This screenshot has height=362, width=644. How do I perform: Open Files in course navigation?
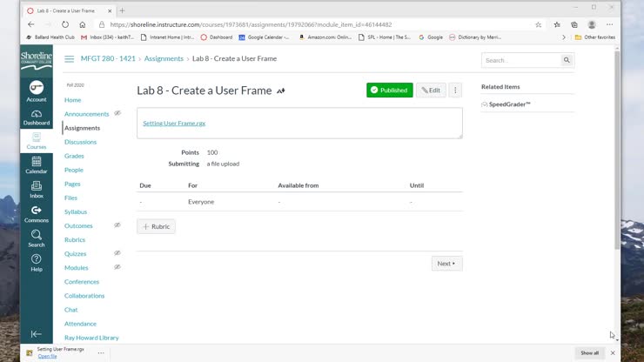click(x=70, y=198)
